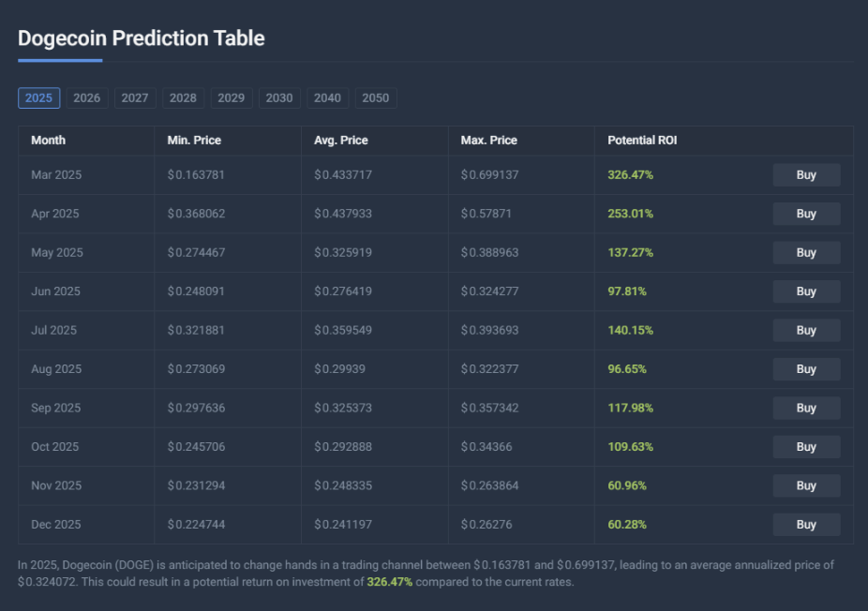The image size is (868, 611).
Task: Hit Buy in the Jun 2025 row
Action: click(x=806, y=291)
